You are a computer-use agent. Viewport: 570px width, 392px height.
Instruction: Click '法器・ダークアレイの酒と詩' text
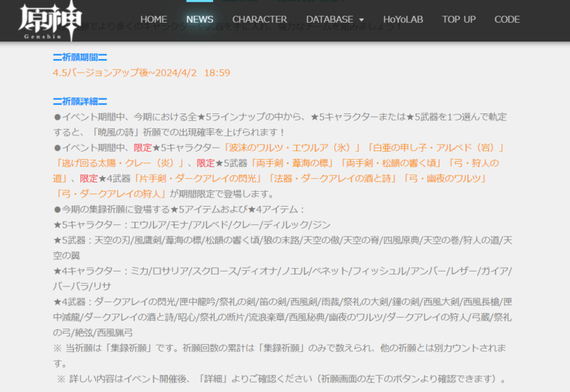coord(332,178)
